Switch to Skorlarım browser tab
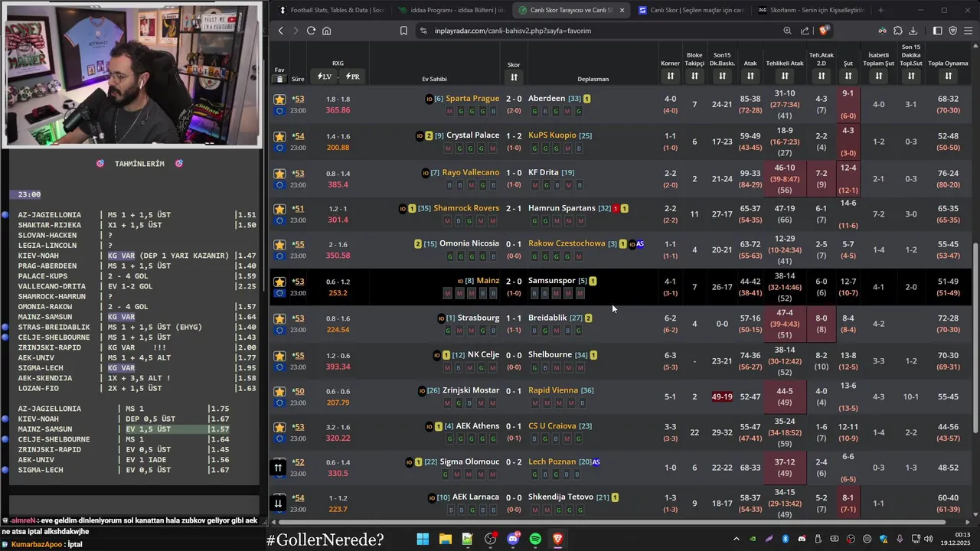The height and width of the screenshot is (551, 980). [x=810, y=10]
